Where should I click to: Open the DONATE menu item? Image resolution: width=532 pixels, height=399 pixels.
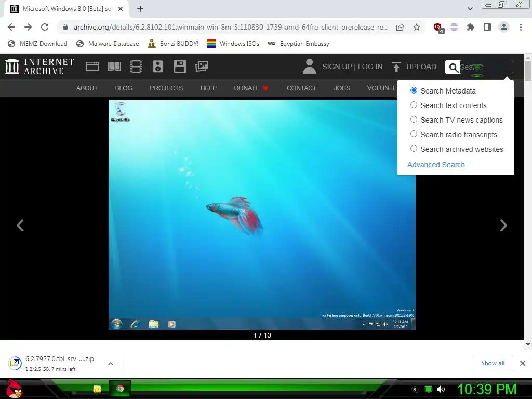251,88
